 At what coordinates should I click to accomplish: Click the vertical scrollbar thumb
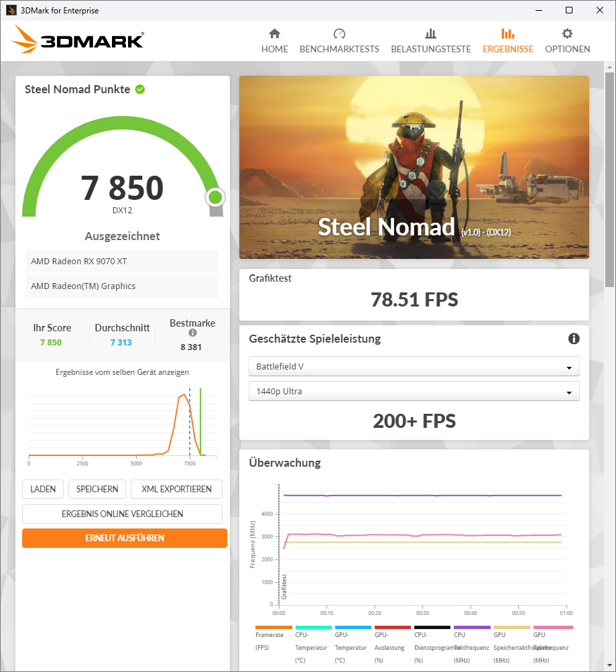(609, 180)
